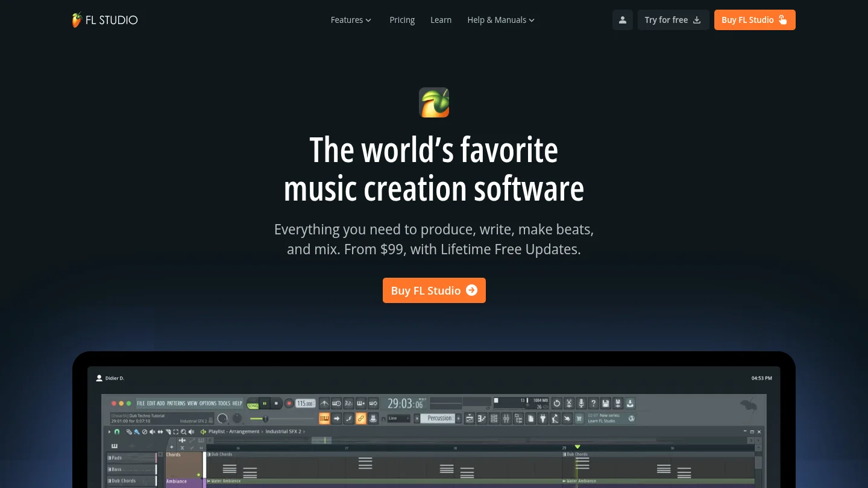The image size is (868, 488).
Task: Open the Playlist - Arrangement breadcrumb menu
Action: pos(234,431)
